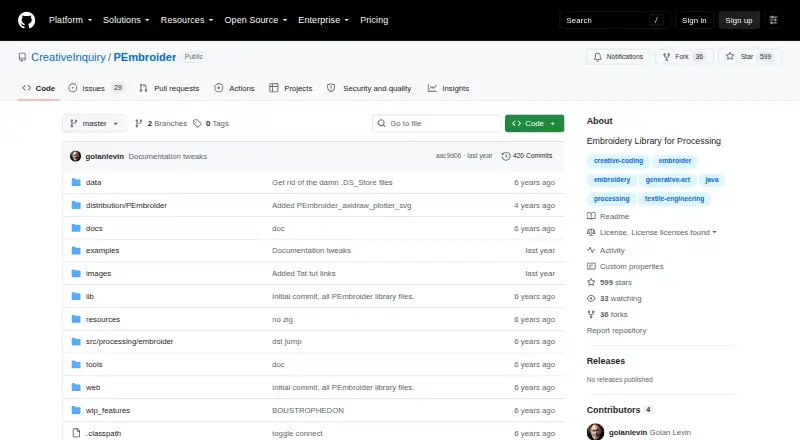
Task: Click the src/processing/embroider folder icon
Action: pyautogui.click(x=76, y=341)
